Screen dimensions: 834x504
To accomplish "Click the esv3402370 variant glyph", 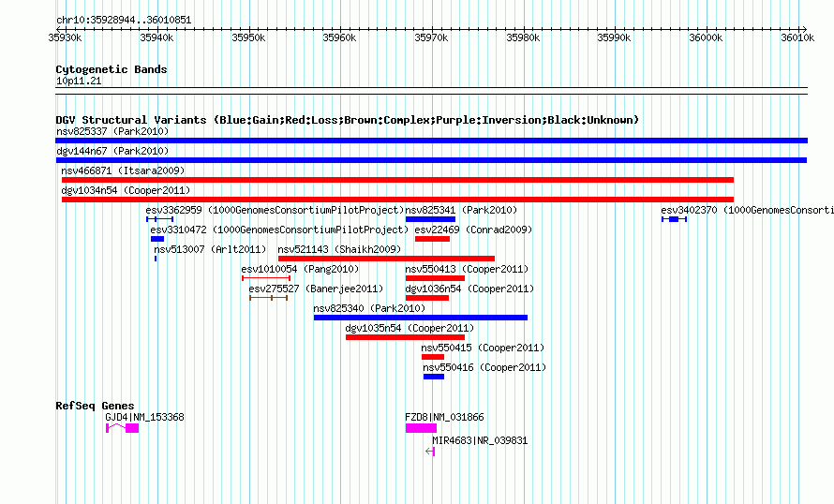I will (674, 219).
